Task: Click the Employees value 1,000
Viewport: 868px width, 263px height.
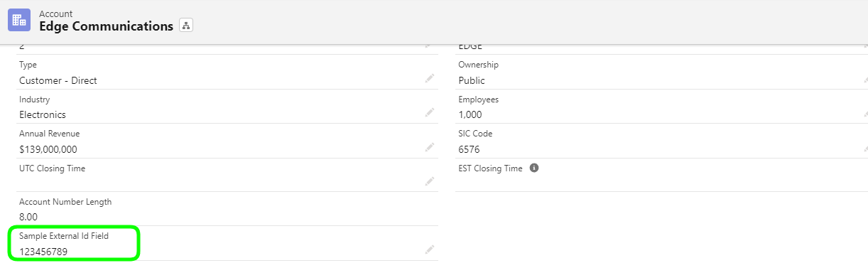Action: pos(470,114)
